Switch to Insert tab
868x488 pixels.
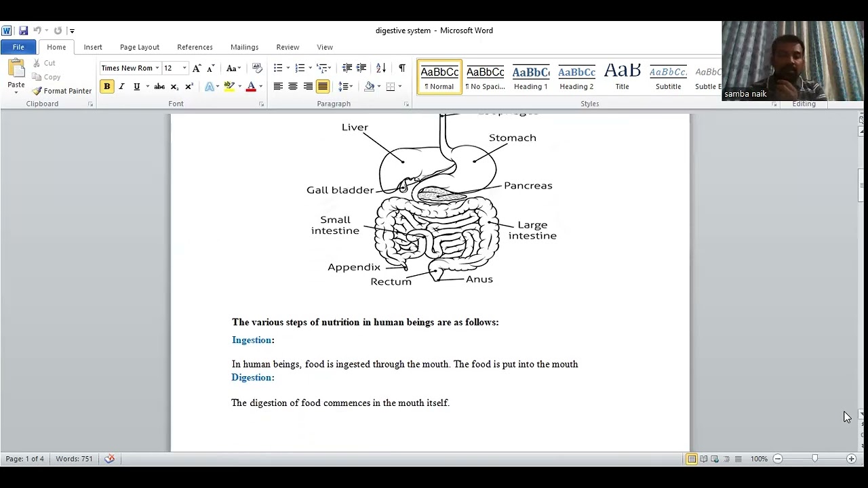point(93,47)
